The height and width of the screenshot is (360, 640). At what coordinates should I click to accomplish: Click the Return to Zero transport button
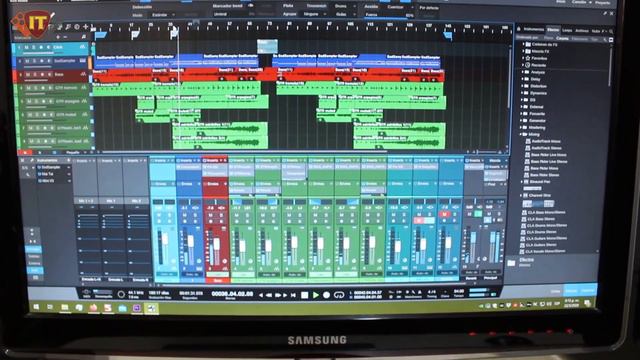point(293,295)
